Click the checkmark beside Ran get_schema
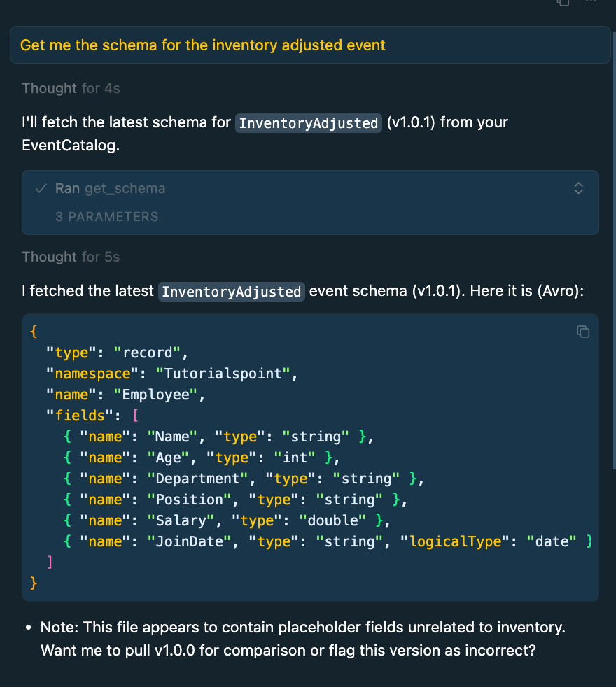The image size is (616, 687). coord(41,188)
